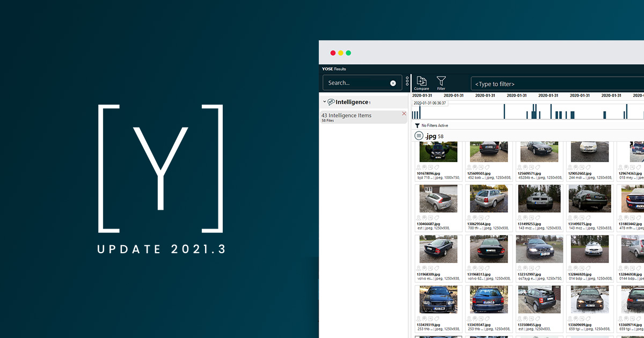This screenshot has width=644, height=338.
Task: Open the 131499253.jpg car thumbnail
Action: point(539,199)
